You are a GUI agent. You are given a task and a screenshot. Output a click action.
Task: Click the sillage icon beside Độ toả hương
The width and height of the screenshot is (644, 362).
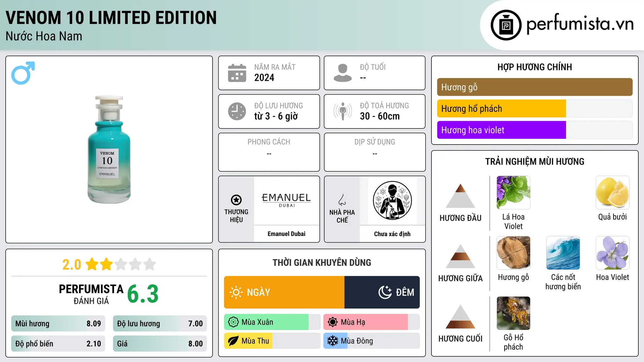[x=343, y=111]
